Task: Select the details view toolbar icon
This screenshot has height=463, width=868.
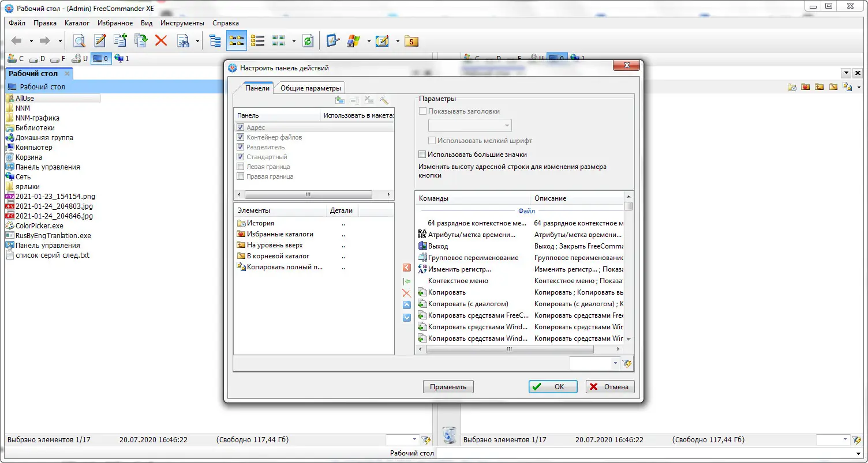Action: point(257,41)
